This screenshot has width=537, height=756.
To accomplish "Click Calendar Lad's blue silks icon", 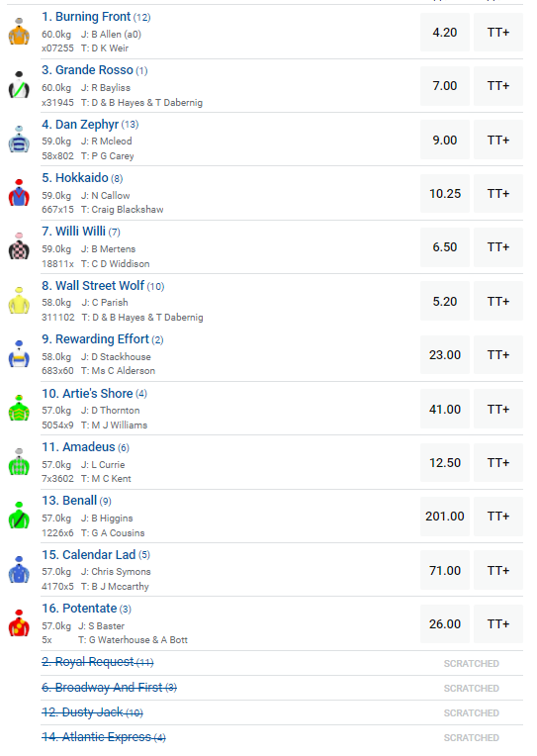I will [x=19, y=570].
